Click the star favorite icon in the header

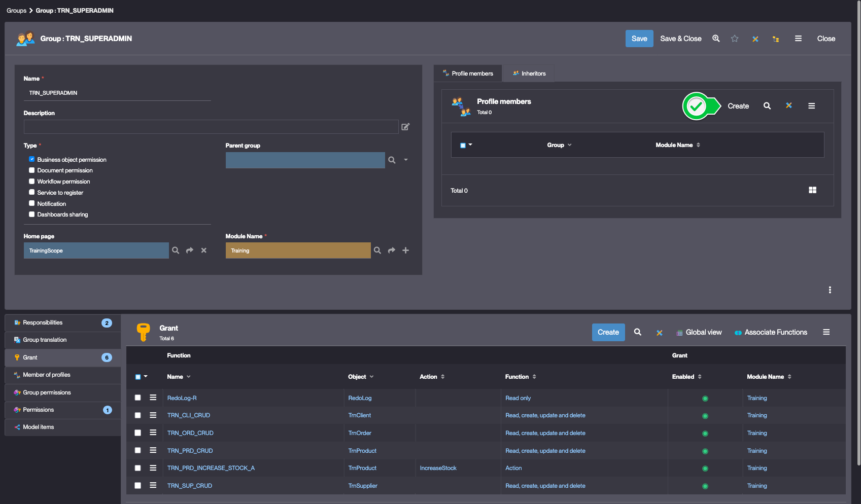[x=735, y=39]
